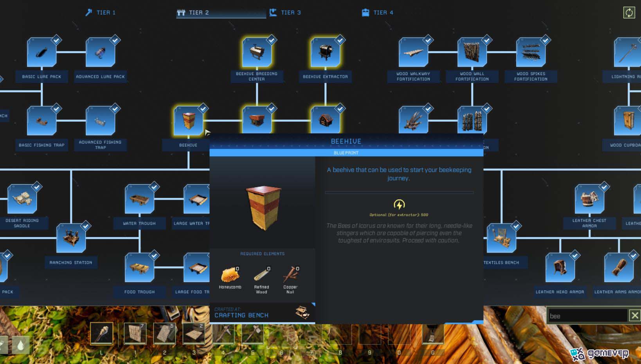
Task: Switch to the Tier 4 tab
Action: pyautogui.click(x=378, y=13)
